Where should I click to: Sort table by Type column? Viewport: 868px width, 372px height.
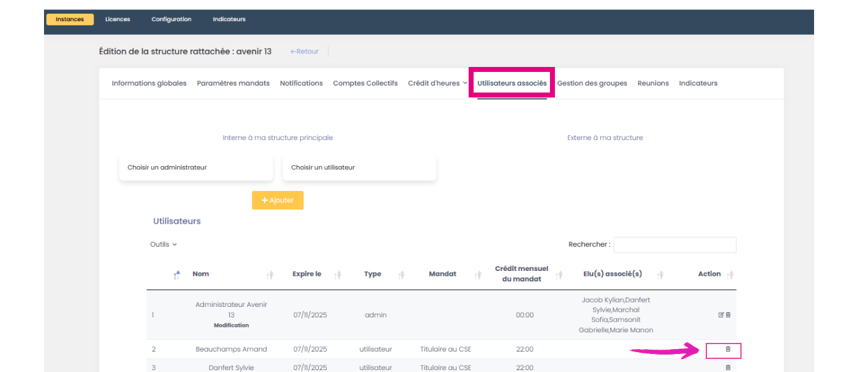tap(401, 275)
